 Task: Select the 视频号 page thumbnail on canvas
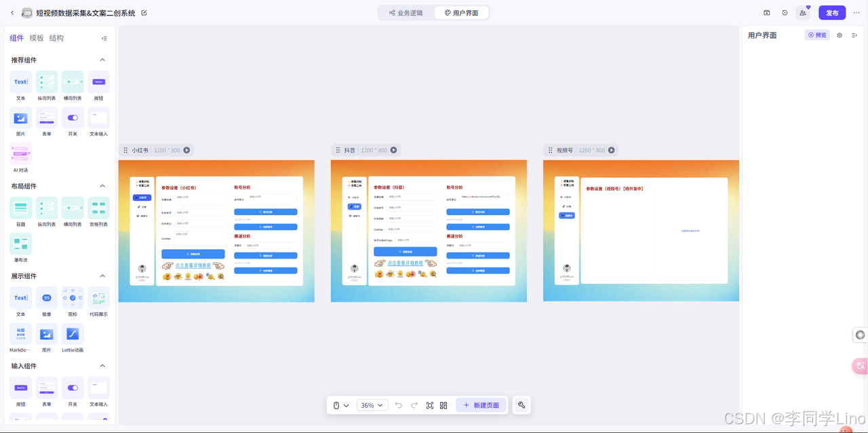coord(641,231)
